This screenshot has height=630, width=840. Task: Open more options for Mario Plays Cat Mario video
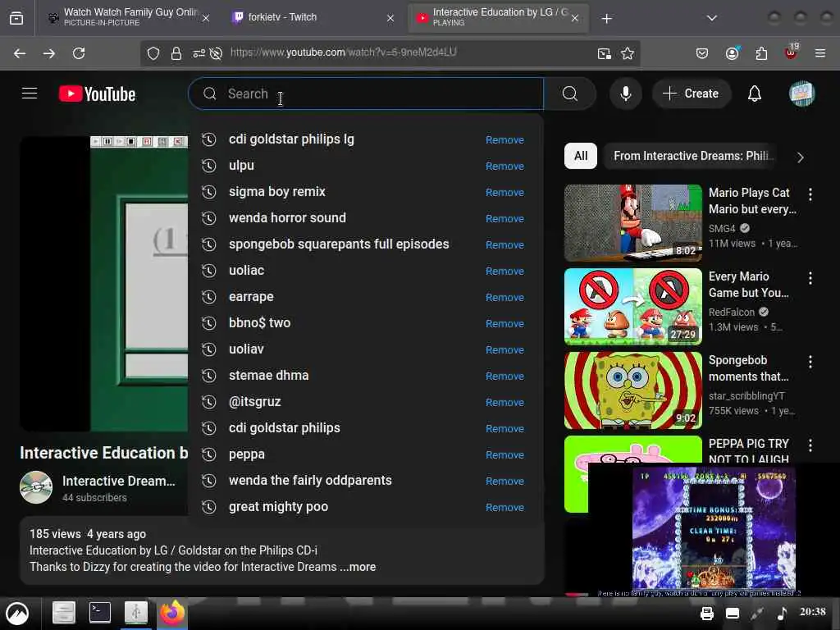pos(810,194)
